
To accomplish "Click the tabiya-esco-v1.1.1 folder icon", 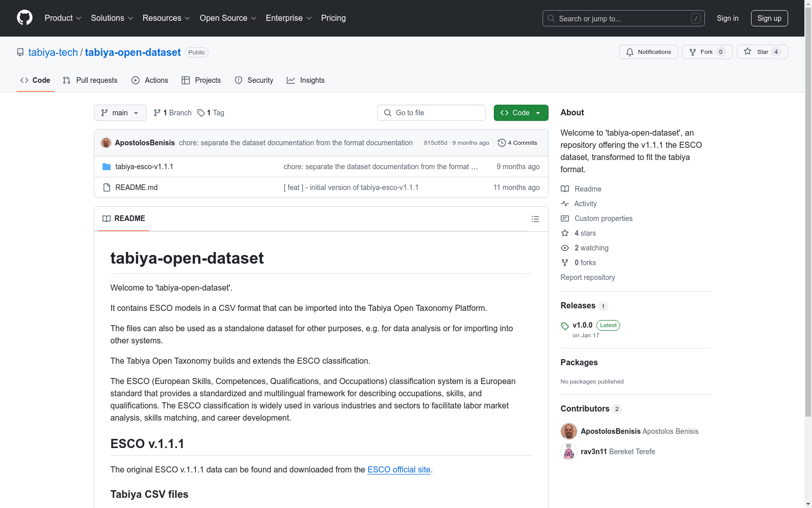I will 107,167.
